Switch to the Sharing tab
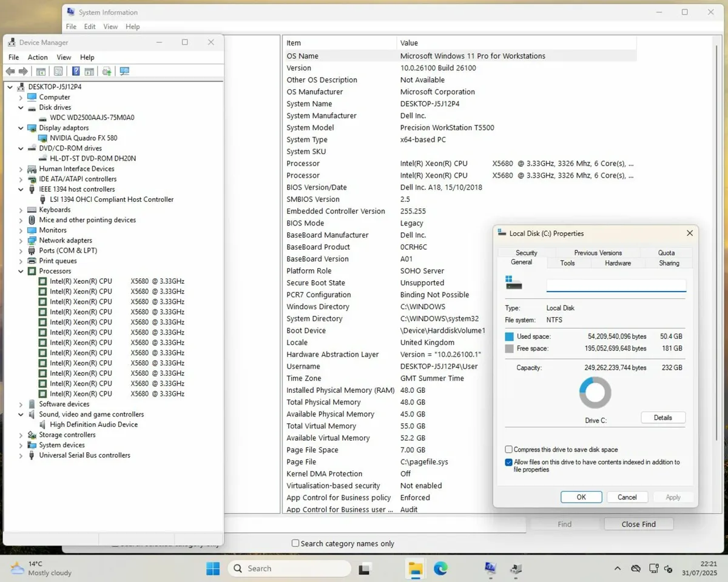 (x=669, y=263)
